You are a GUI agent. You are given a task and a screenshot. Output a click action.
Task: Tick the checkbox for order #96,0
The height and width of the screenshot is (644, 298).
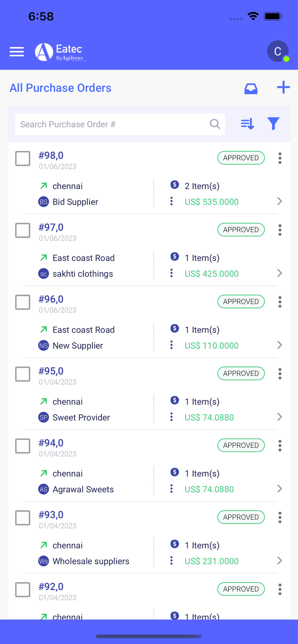coord(23,302)
